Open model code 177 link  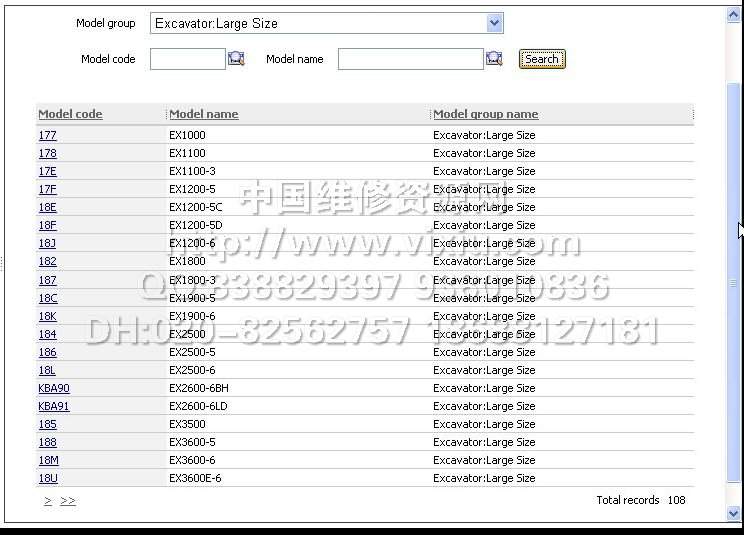pyautogui.click(x=47, y=135)
